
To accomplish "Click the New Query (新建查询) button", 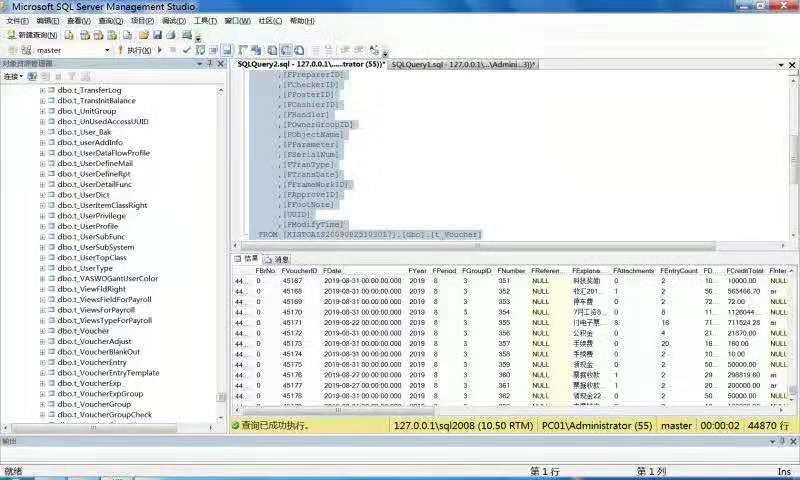I will (32, 35).
